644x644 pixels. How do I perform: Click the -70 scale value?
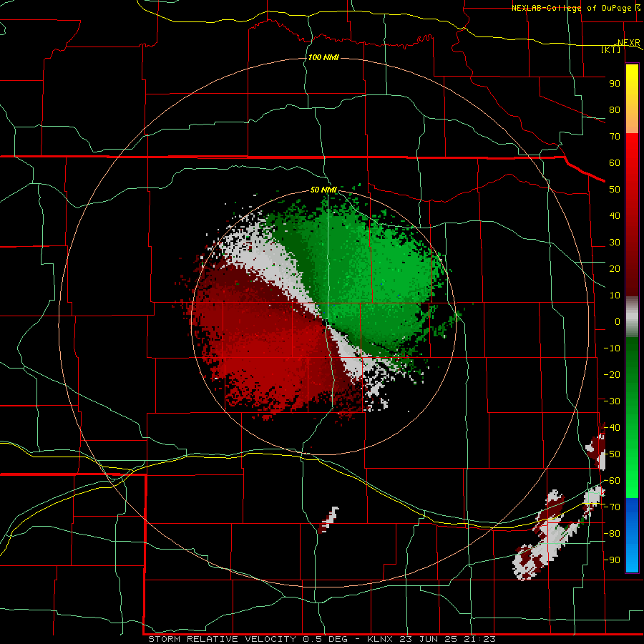pyautogui.click(x=612, y=507)
